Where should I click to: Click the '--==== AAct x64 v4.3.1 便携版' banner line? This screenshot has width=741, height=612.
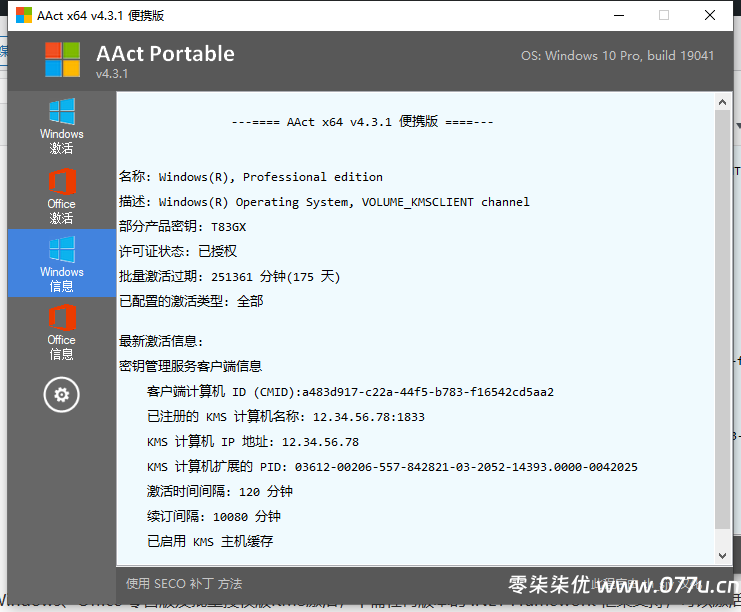tap(362, 121)
